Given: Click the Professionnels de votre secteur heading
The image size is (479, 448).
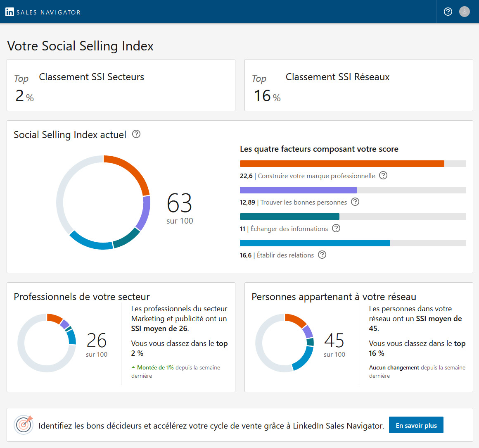Looking at the screenshot, I should coord(82,297).
